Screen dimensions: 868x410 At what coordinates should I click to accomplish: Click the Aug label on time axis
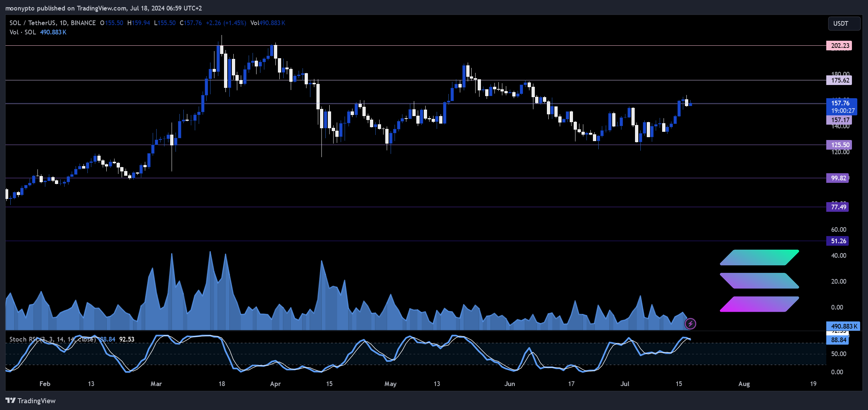[x=744, y=384]
